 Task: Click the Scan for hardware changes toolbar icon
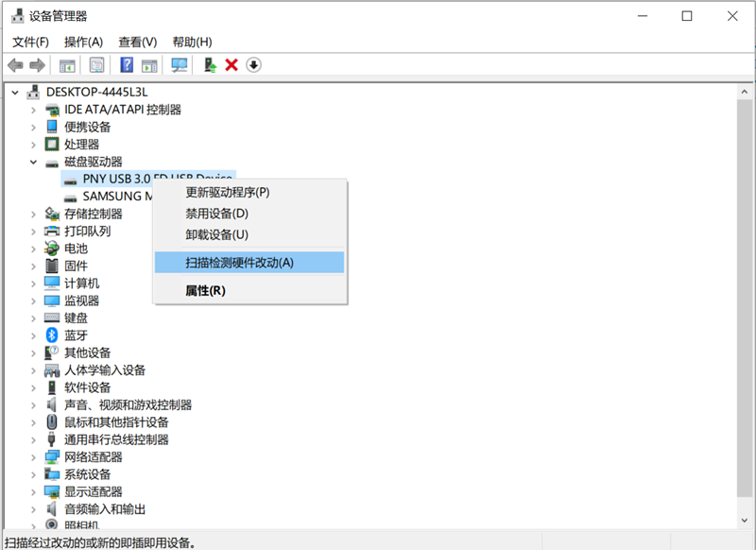tap(180, 64)
